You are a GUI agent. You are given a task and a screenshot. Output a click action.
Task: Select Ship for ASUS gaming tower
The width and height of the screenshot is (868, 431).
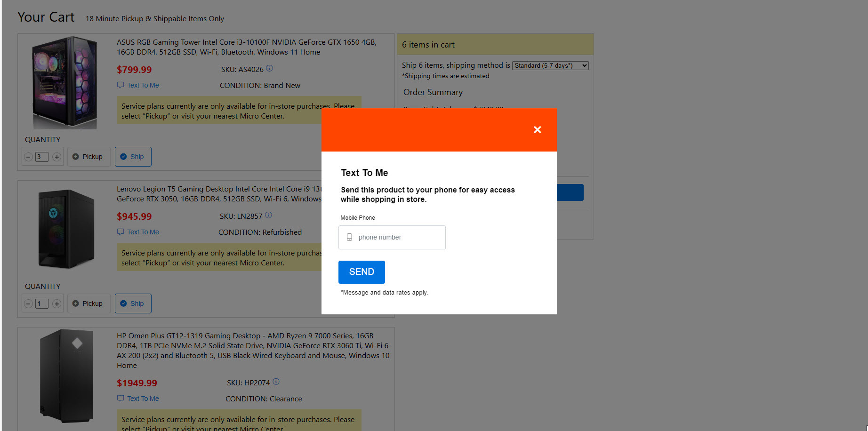coord(133,157)
